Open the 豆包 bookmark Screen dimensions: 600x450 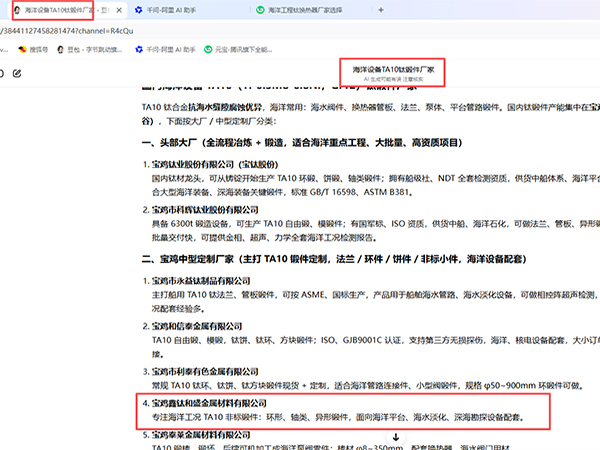[x=90, y=49]
